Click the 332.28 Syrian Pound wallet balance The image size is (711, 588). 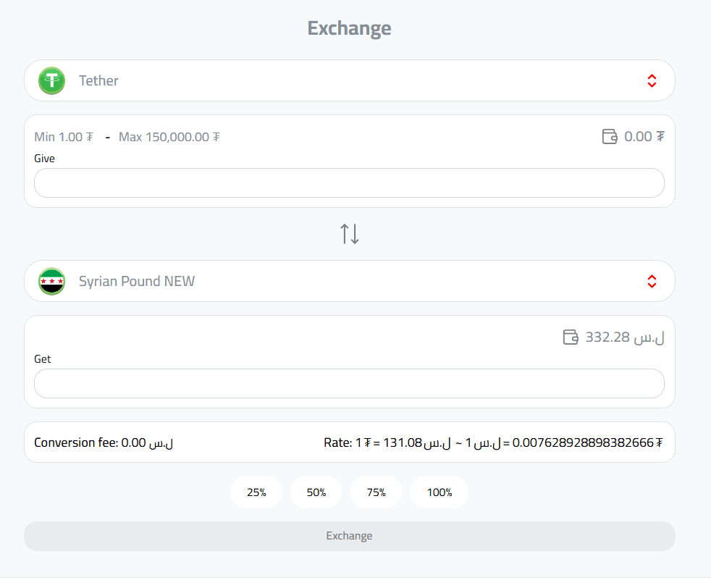[625, 337]
